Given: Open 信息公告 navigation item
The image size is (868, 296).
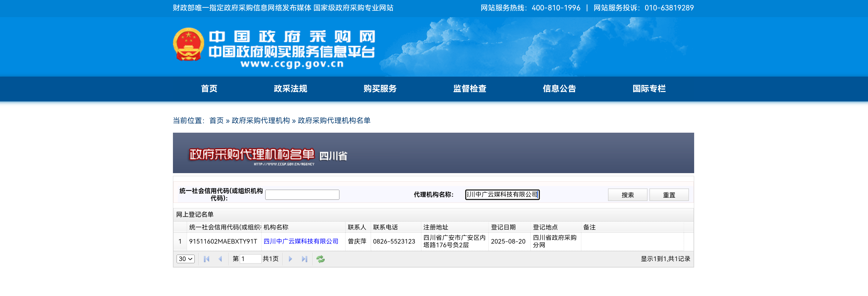Looking at the screenshot, I should point(559,89).
